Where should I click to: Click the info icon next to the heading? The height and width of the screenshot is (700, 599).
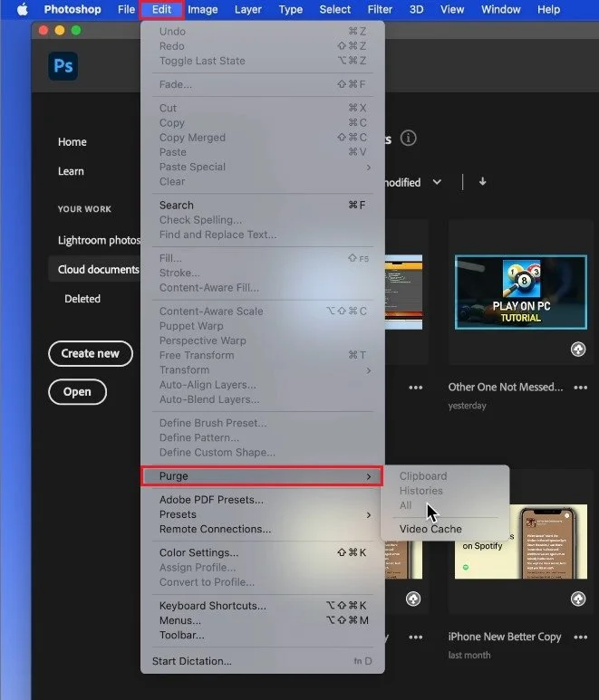tap(408, 138)
